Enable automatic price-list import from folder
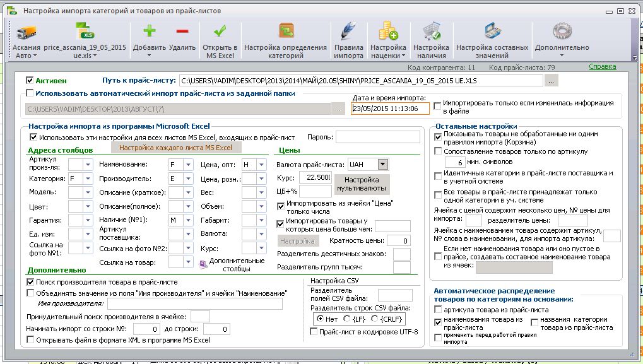This screenshot has width=643, height=364. tap(30, 93)
